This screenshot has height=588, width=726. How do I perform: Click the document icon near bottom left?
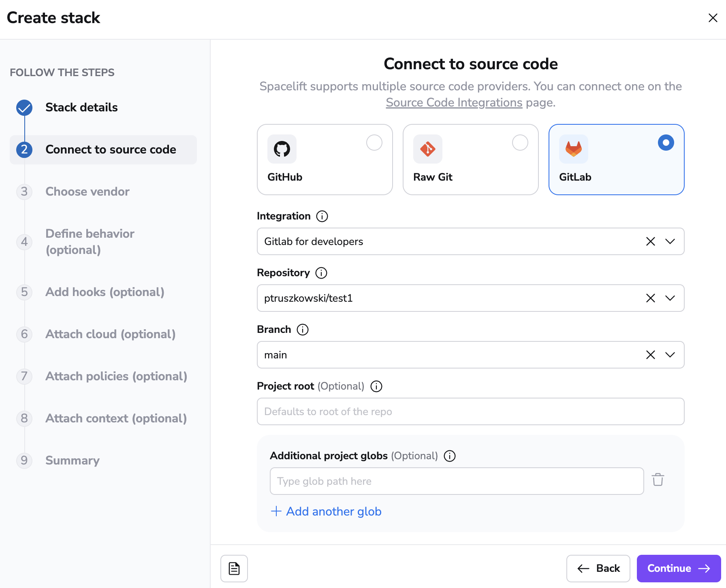234,568
